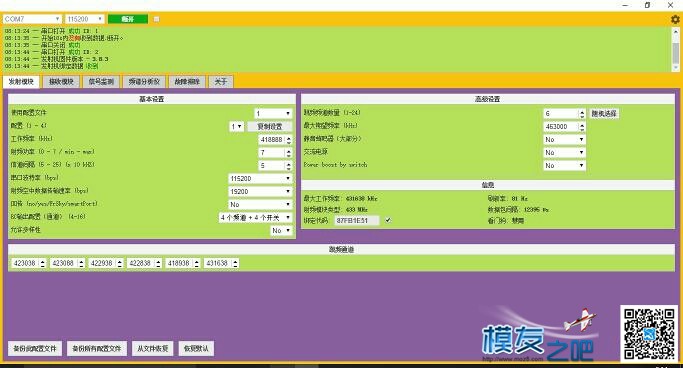
Task: Click the working frequency field 418888
Action: tap(272, 139)
